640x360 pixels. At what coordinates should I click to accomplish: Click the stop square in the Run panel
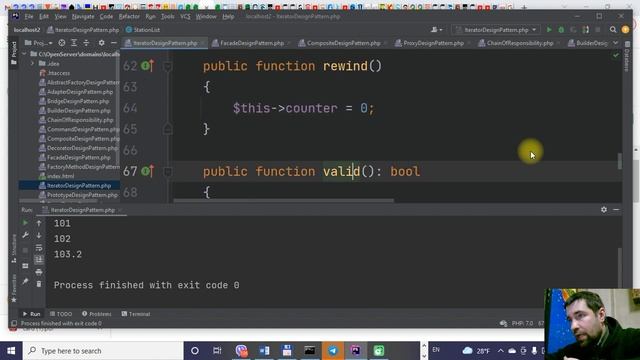coord(25,250)
